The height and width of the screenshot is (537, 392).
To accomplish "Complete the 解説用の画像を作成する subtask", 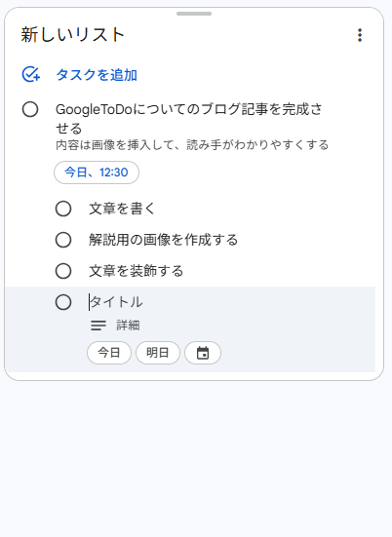I will [63, 240].
